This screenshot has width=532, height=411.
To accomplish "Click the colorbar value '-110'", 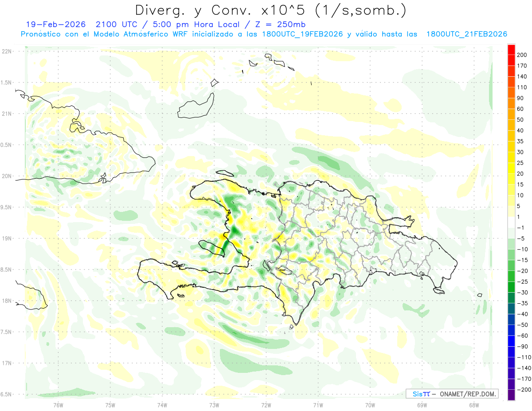I will (523, 357).
